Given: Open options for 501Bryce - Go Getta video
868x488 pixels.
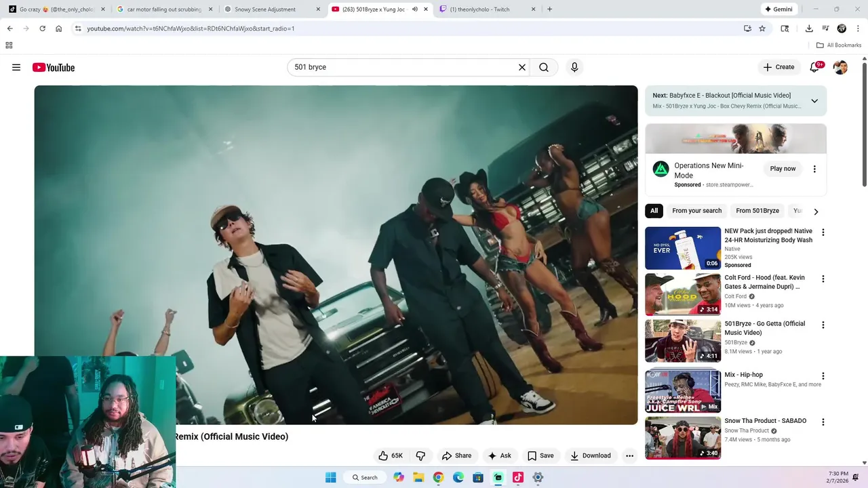Looking at the screenshot, I should coord(823,325).
